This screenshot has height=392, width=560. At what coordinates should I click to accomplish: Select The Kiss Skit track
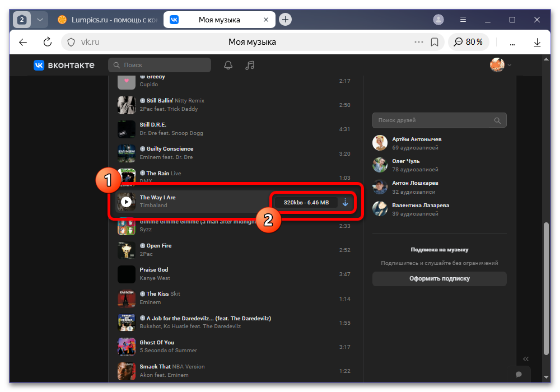235,298
